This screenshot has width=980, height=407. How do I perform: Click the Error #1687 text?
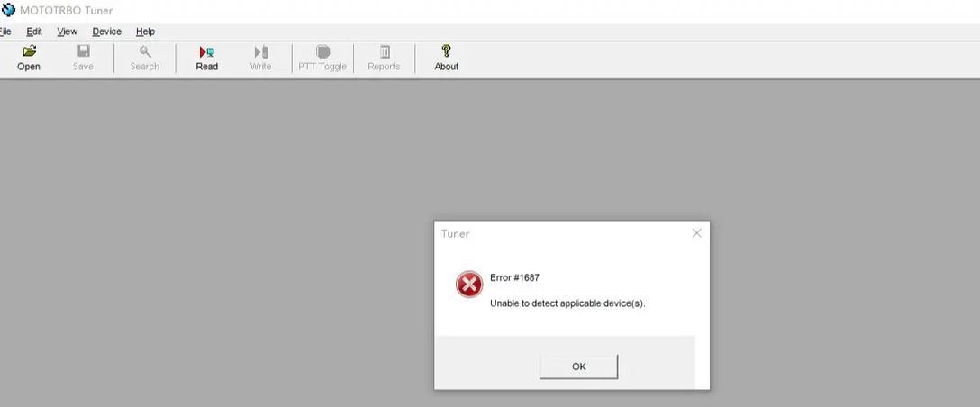click(514, 277)
